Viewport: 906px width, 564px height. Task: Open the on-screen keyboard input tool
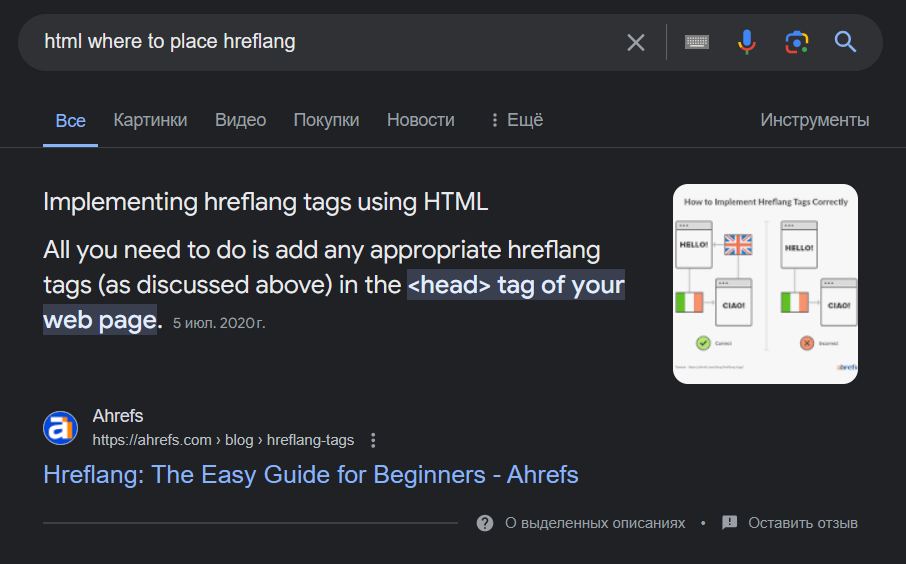click(697, 42)
